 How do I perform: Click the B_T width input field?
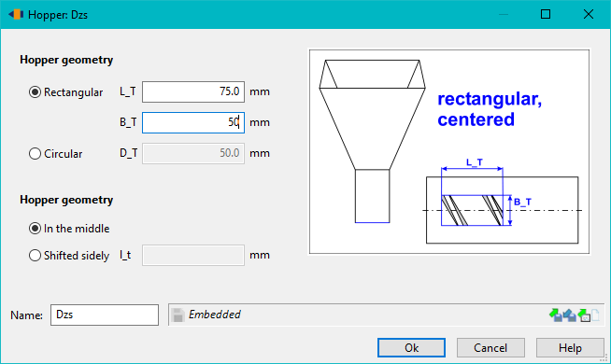click(193, 122)
